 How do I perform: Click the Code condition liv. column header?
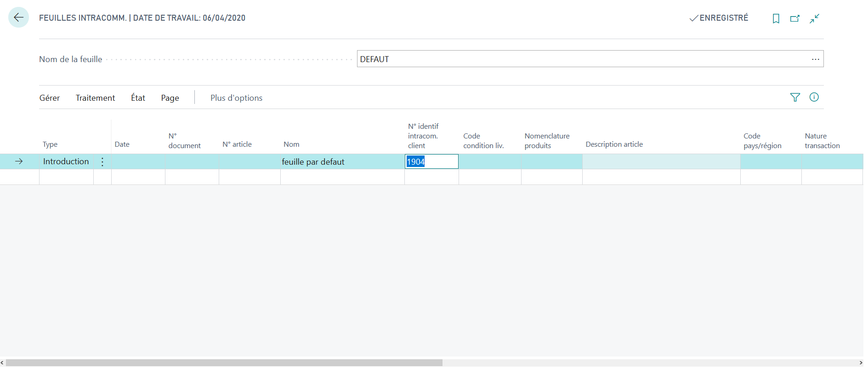[x=483, y=141]
